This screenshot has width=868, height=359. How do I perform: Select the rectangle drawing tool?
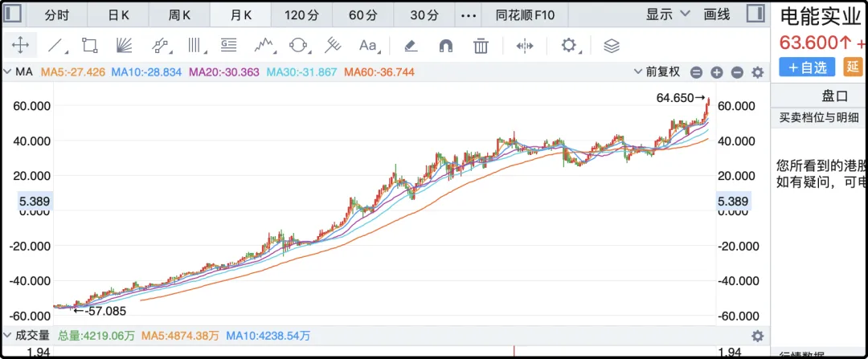[89, 46]
